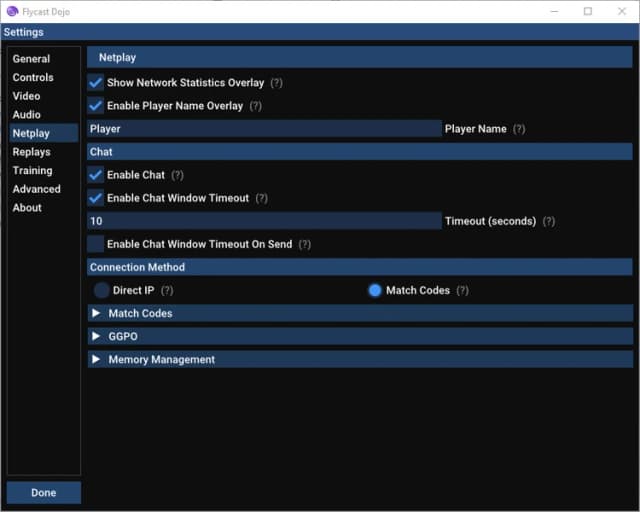
Task: Disable Enable Player Name Overlay checkbox
Action: pos(96,106)
